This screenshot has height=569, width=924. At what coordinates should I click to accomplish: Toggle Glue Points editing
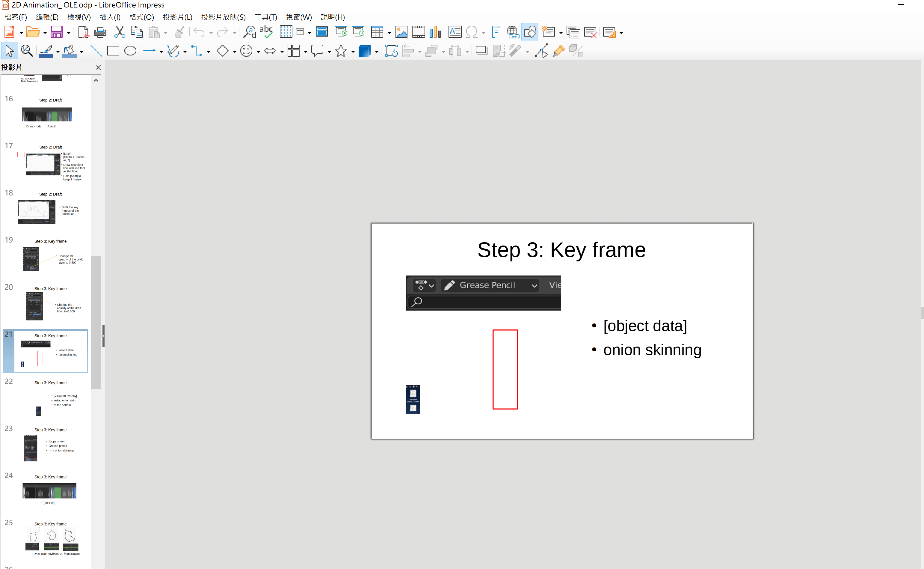[x=559, y=51]
